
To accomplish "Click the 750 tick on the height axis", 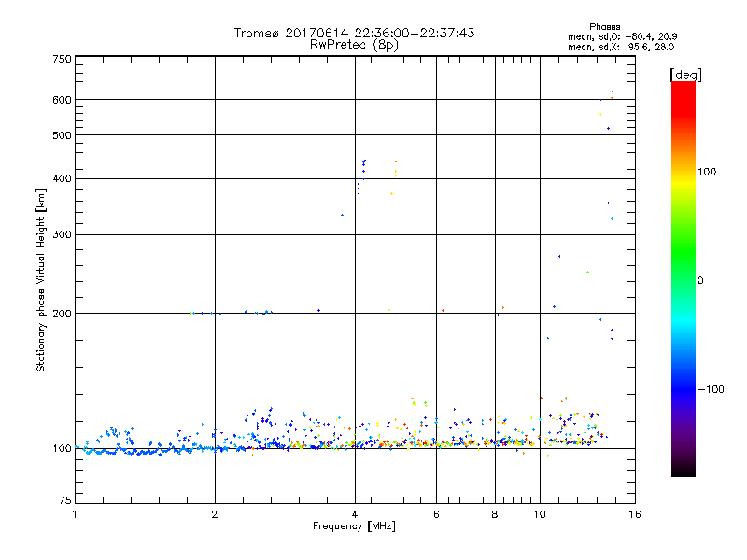I will 61,59.
